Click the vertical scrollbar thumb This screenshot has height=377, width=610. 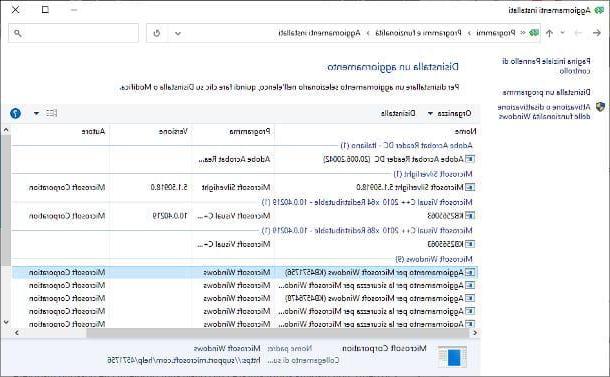[6, 200]
